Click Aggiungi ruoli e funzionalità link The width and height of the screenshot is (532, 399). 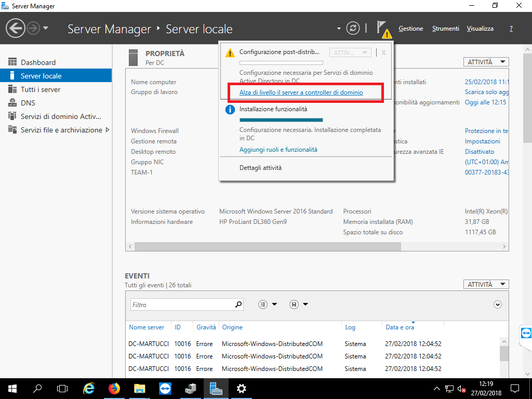pyautogui.click(x=278, y=150)
